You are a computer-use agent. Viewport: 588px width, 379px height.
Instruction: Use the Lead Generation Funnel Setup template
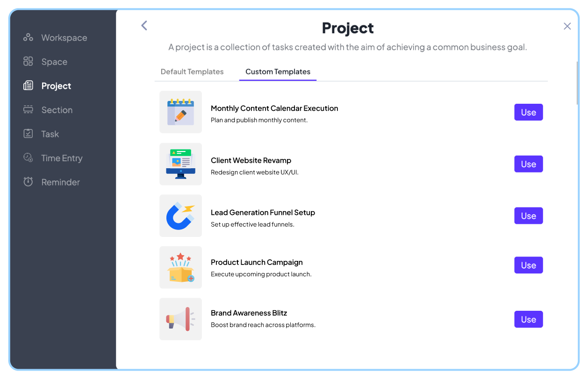(529, 216)
